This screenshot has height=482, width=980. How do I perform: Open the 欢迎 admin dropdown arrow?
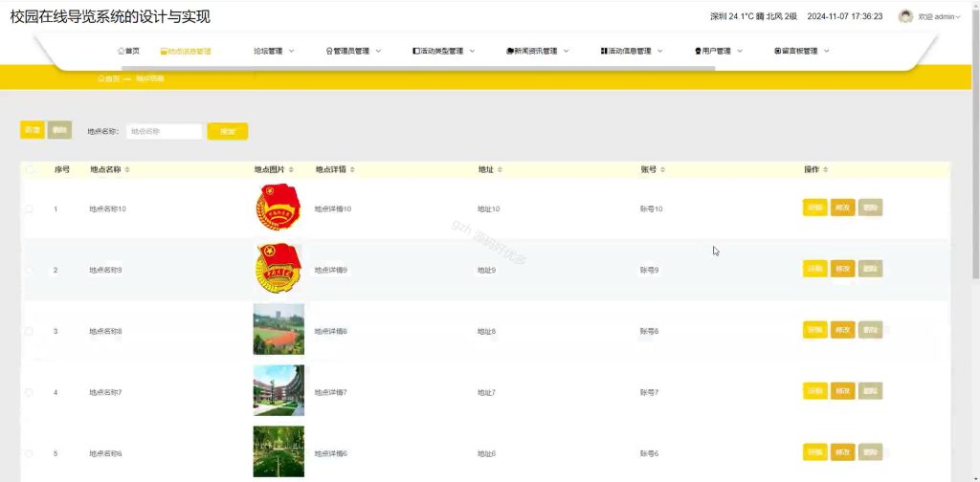click(x=958, y=17)
